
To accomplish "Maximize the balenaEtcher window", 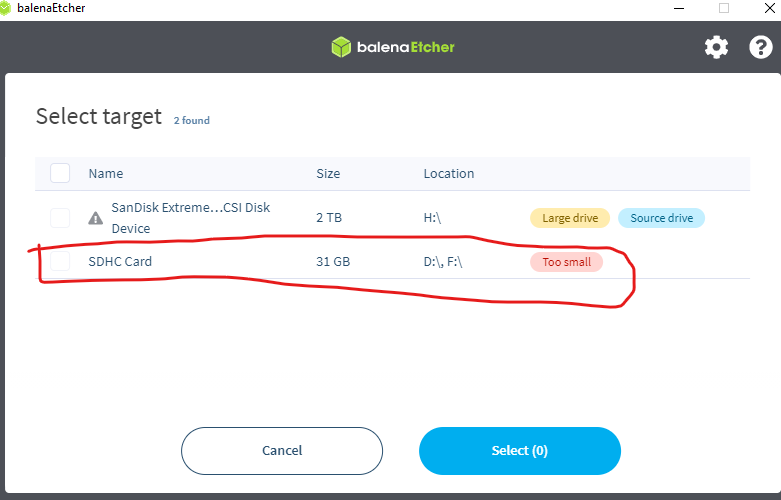I will 724,8.
